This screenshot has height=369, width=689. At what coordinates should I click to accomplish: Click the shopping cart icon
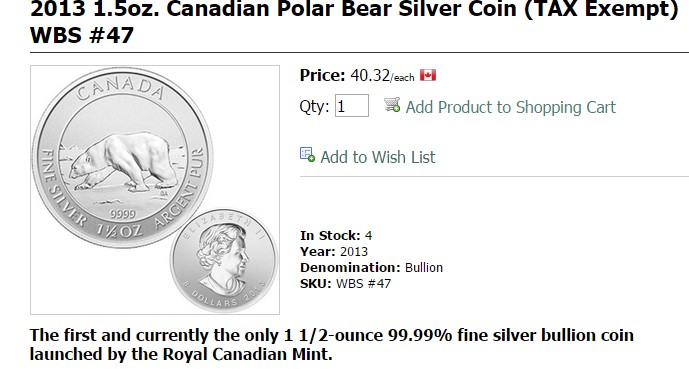pyautogui.click(x=392, y=105)
